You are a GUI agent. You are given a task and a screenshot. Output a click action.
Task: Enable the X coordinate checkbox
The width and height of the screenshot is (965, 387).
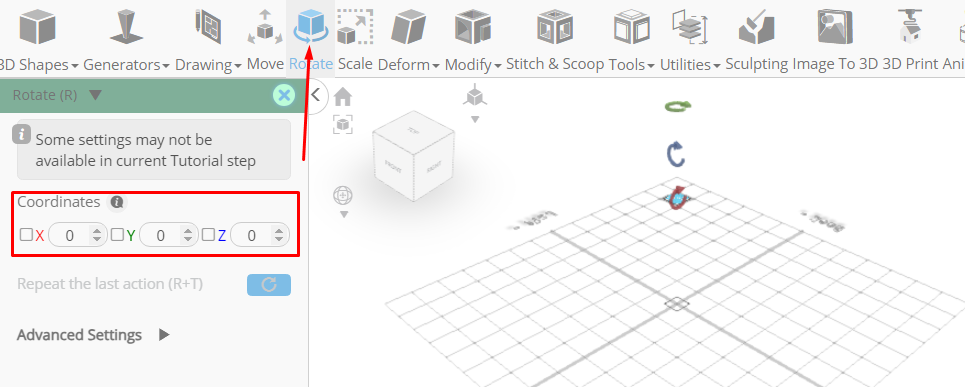point(26,234)
